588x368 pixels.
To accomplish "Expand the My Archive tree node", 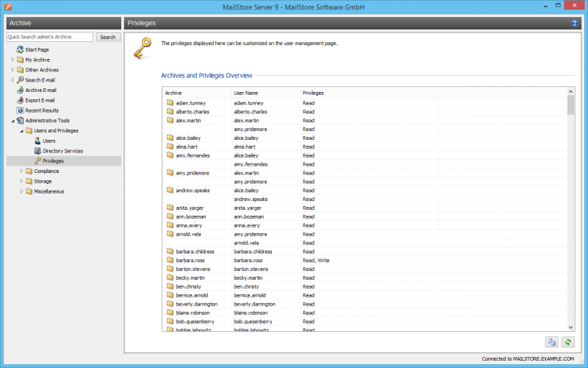I will point(12,60).
